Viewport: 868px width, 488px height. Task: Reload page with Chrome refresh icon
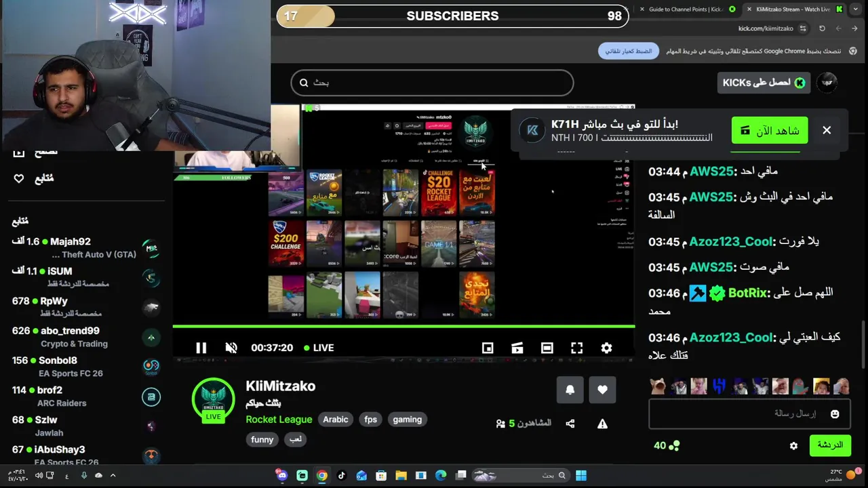(822, 28)
